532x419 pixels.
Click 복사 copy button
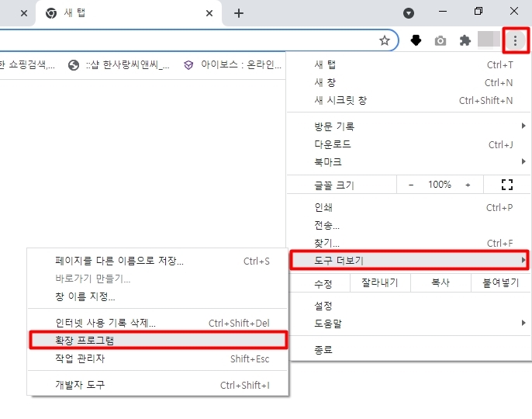[x=440, y=282]
